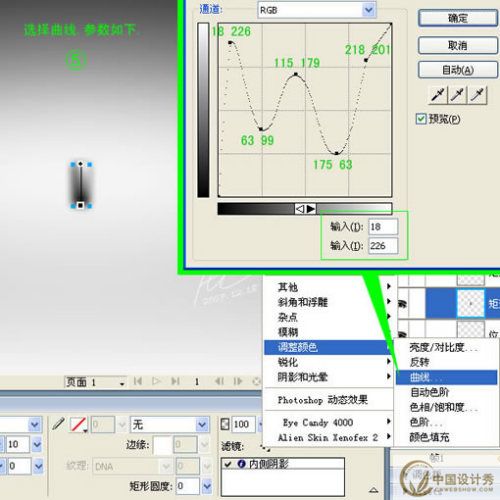
Task: Toggle eye visibility of selected layer
Action: click(403, 304)
